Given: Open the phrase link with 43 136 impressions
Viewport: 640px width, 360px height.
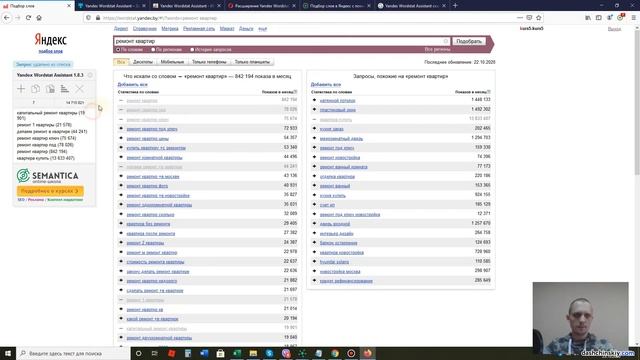Looking at the screenshot, I should tap(153, 176).
